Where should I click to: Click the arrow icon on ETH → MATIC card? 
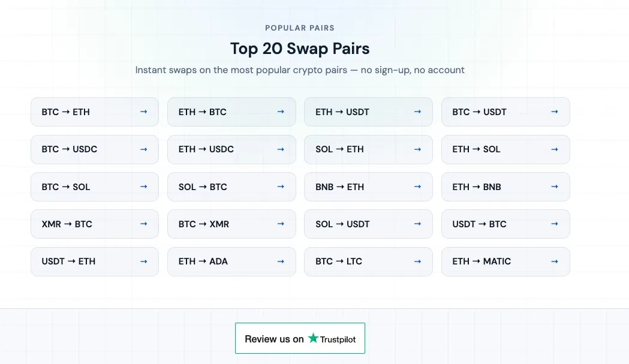tap(555, 261)
